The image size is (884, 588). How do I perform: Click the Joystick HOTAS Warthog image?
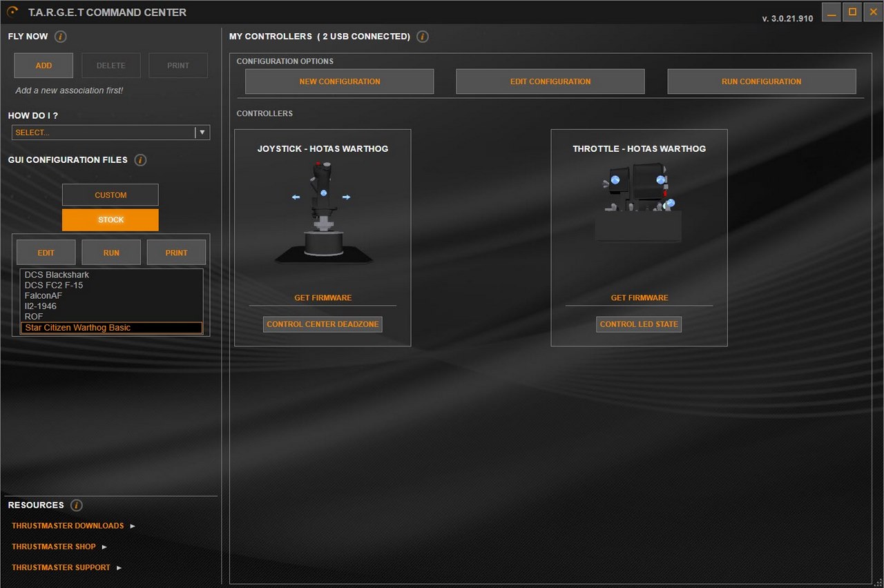tap(323, 212)
